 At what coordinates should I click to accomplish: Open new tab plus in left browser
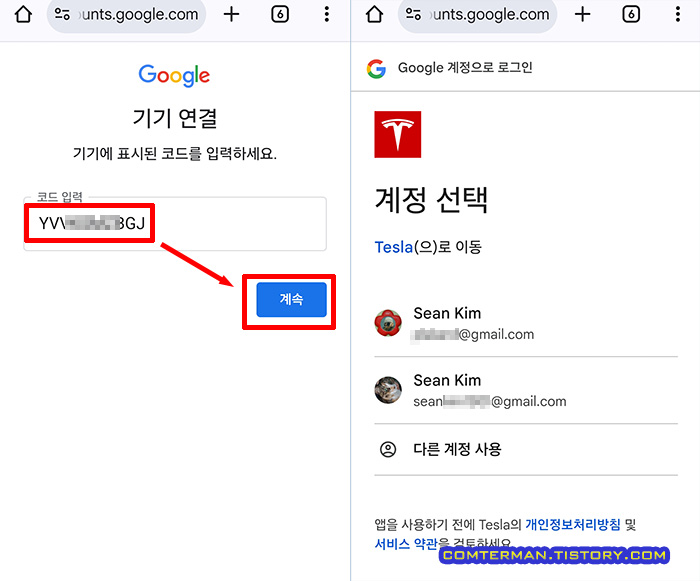tap(231, 14)
